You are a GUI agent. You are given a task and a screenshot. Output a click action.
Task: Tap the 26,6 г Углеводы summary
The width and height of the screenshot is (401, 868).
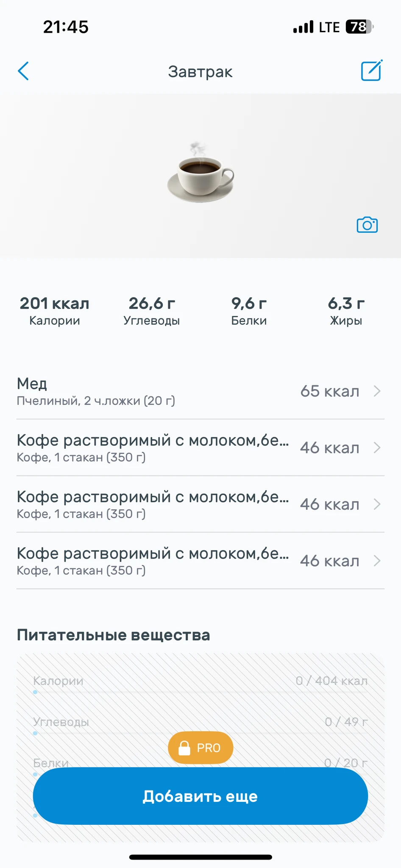point(152,311)
